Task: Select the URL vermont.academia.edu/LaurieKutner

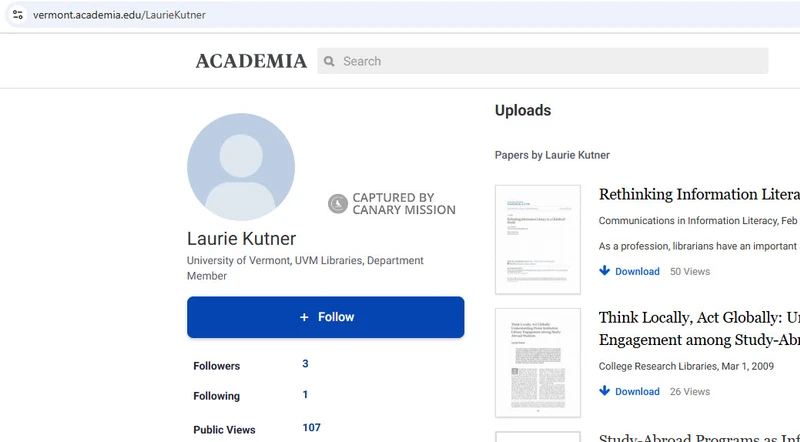Action: click(119, 15)
